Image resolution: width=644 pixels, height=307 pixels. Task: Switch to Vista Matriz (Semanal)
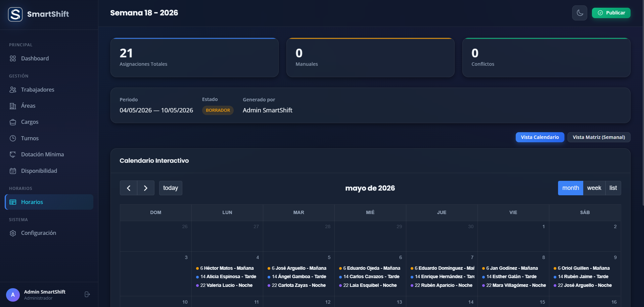pos(599,137)
